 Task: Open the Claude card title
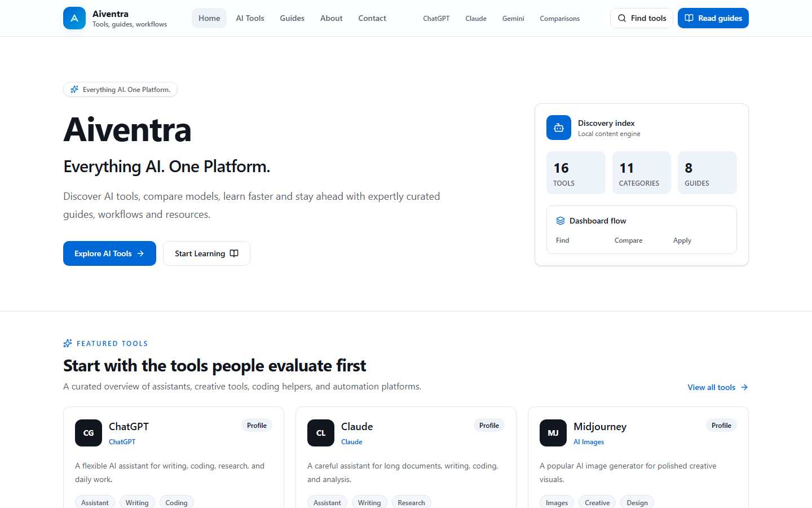pos(357,427)
